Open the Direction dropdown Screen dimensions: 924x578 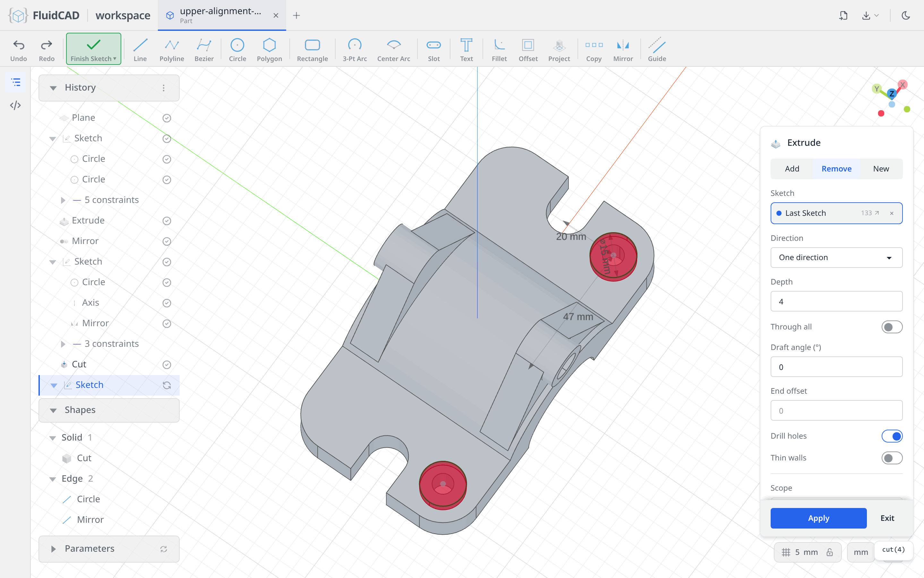[x=836, y=257]
